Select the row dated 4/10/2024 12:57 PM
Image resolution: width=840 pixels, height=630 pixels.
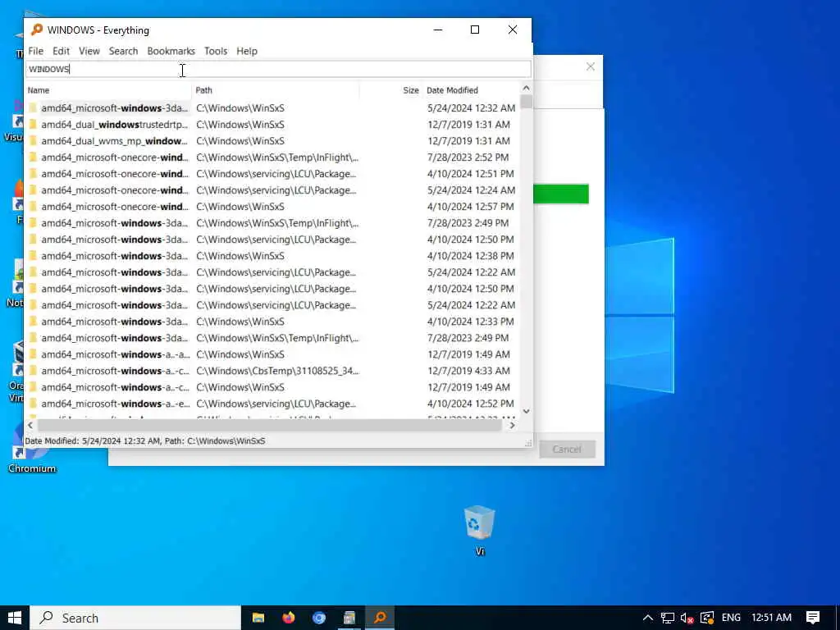[x=272, y=206]
